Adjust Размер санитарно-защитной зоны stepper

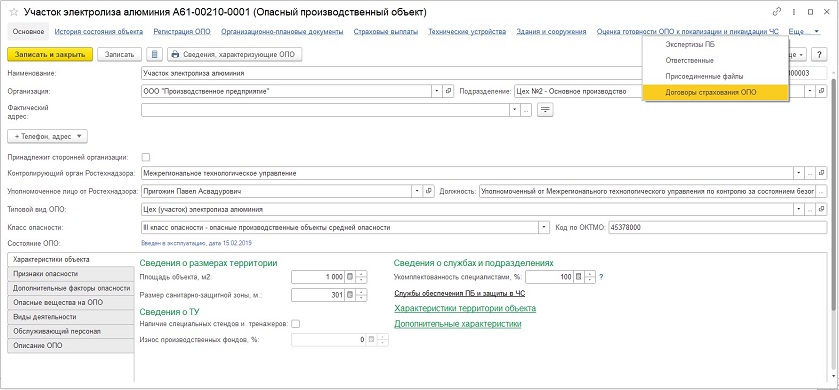pyautogui.click(x=362, y=295)
